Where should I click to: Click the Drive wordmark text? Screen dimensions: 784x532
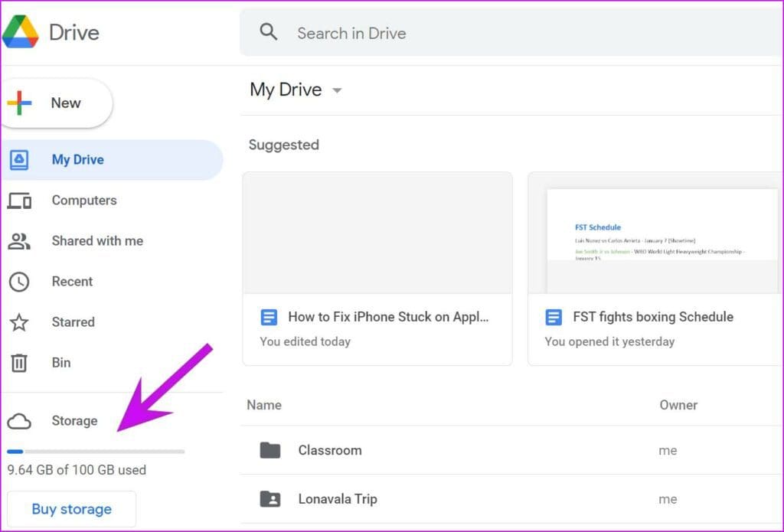pyautogui.click(x=74, y=32)
